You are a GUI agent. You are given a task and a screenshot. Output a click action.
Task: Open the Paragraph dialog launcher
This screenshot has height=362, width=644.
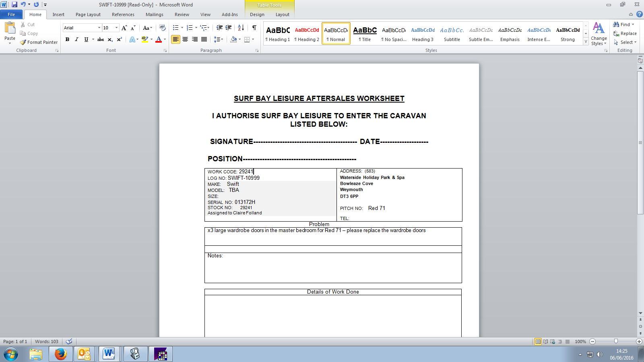257,51
